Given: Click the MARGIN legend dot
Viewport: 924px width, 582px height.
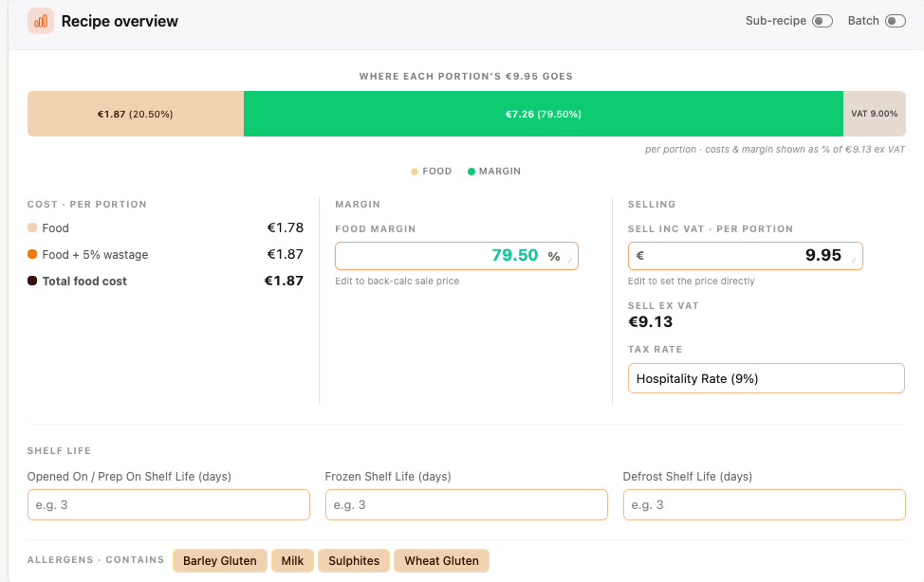Looking at the screenshot, I should pos(471,172).
